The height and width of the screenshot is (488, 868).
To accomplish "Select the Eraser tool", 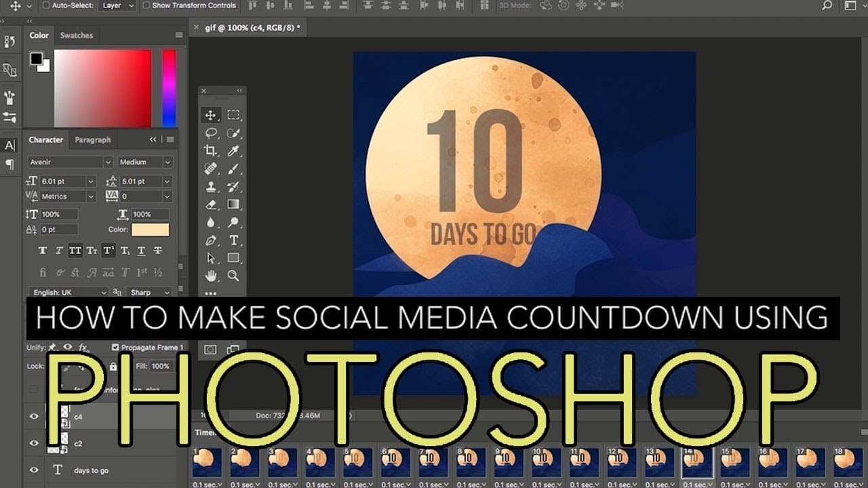I will click(211, 204).
